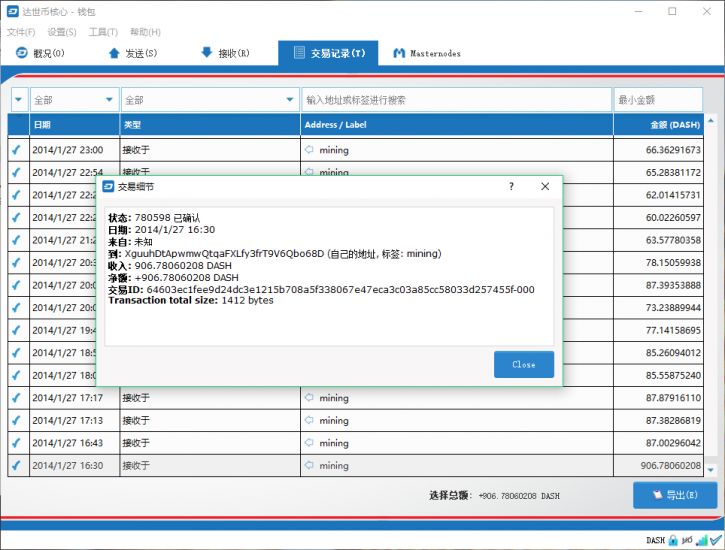The width and height of the screenshot is (725, 550).
Task: Click the Transactions tab list icon
Action: (299, 52)
